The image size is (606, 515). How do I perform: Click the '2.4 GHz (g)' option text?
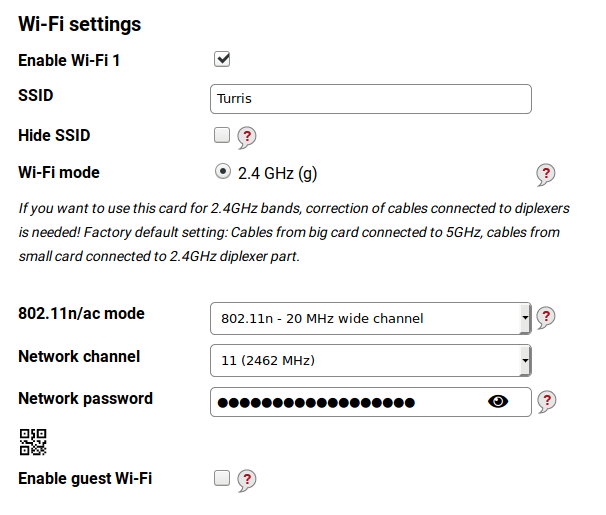pyautogui.click(x=277, y=173)
